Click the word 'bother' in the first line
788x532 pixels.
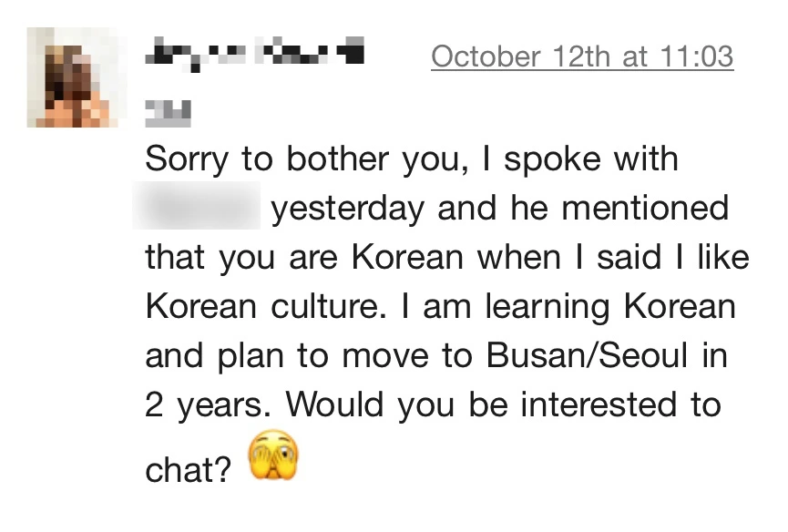coord(338,159)
